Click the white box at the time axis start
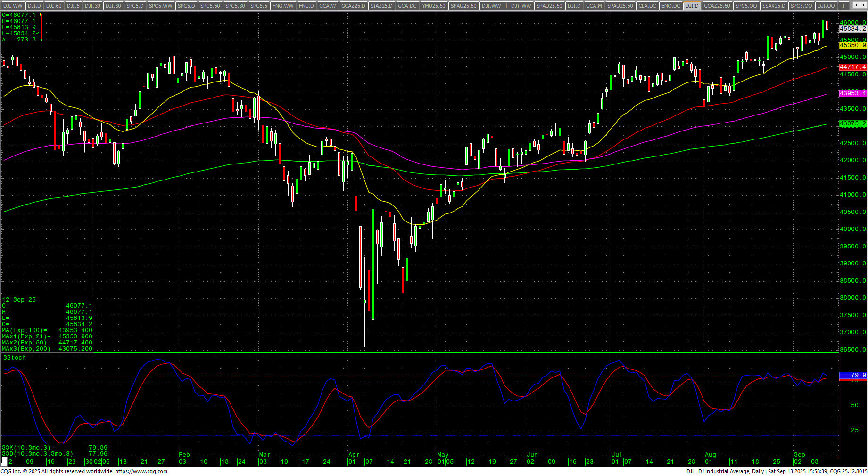This screenshot has width=868, height=475. [5, 461]
